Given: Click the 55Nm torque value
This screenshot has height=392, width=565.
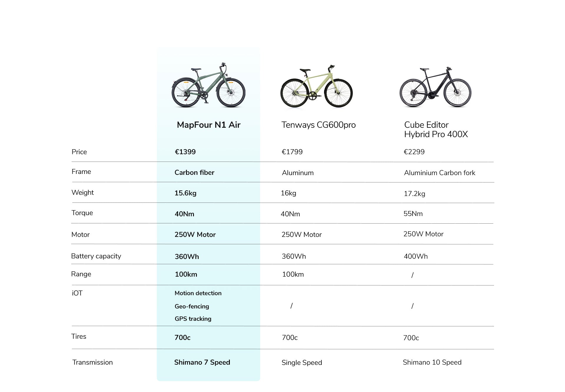Looking at the screenshot, I should tap(413, 214).
